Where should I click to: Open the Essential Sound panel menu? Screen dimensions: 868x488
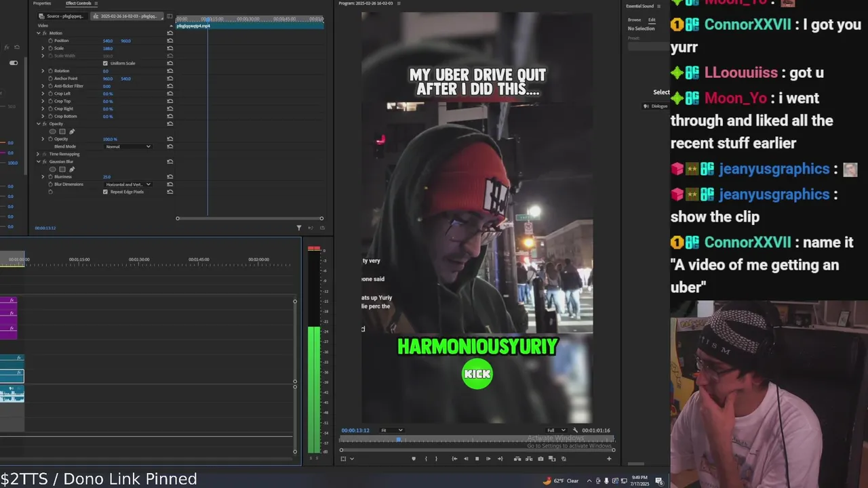(x=658, y=6)
